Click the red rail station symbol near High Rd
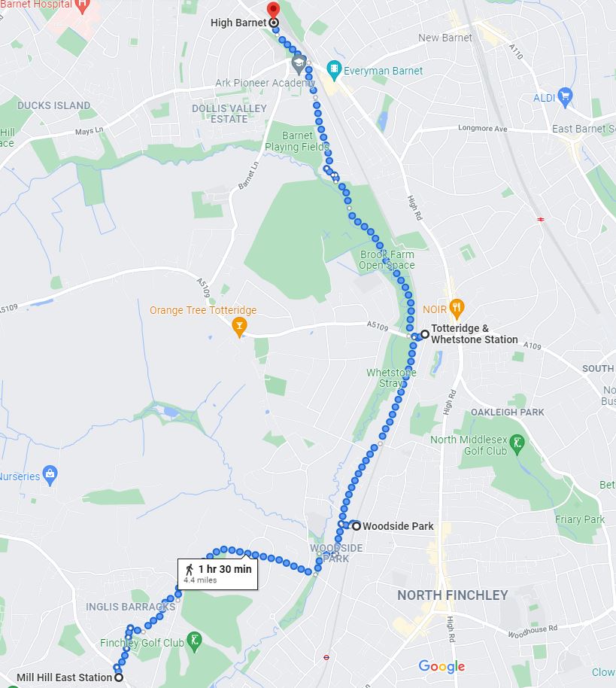Viewport: 616px width, 688px height. pos(541,219)
